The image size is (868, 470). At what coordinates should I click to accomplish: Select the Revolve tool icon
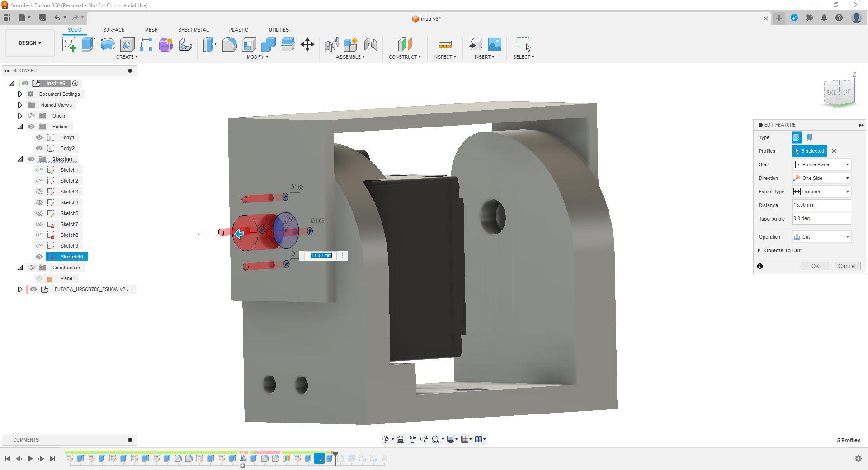click(108, 44)
